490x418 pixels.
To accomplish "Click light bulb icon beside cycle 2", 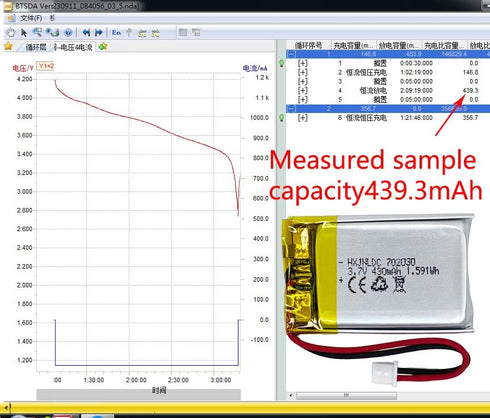I will [282, 118].
